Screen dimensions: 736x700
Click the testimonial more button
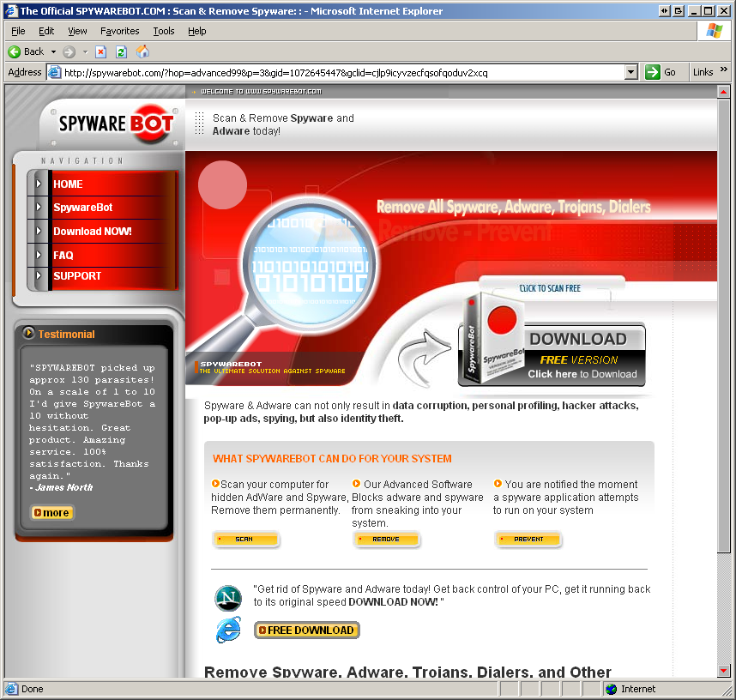pyautogui.click(x=52, y=513)
